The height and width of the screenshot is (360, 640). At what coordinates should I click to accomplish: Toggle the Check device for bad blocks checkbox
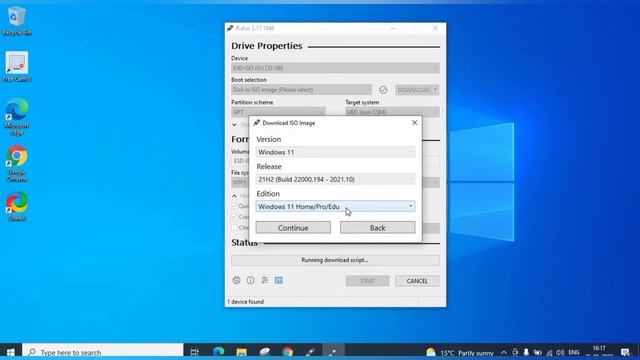click(235, 227)
